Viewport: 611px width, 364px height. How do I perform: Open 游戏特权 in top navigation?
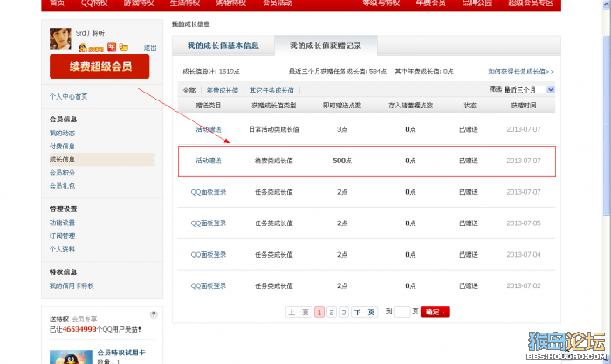tap(139, 3)
